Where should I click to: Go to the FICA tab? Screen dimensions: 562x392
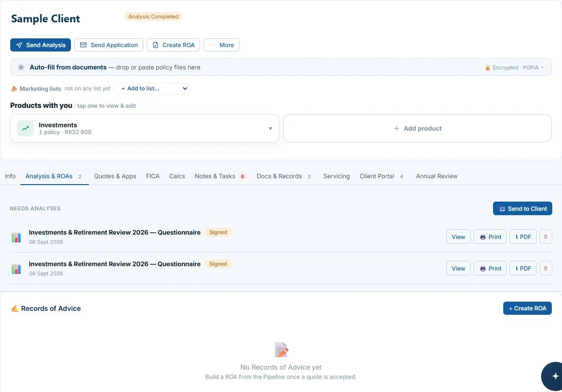click(x=153, y=176)
